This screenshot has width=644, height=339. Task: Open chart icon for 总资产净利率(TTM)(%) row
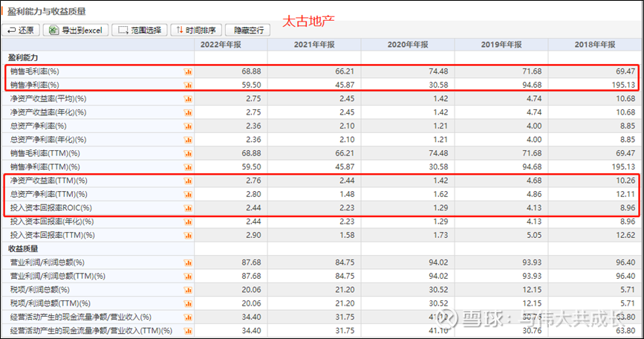point(188,194)
